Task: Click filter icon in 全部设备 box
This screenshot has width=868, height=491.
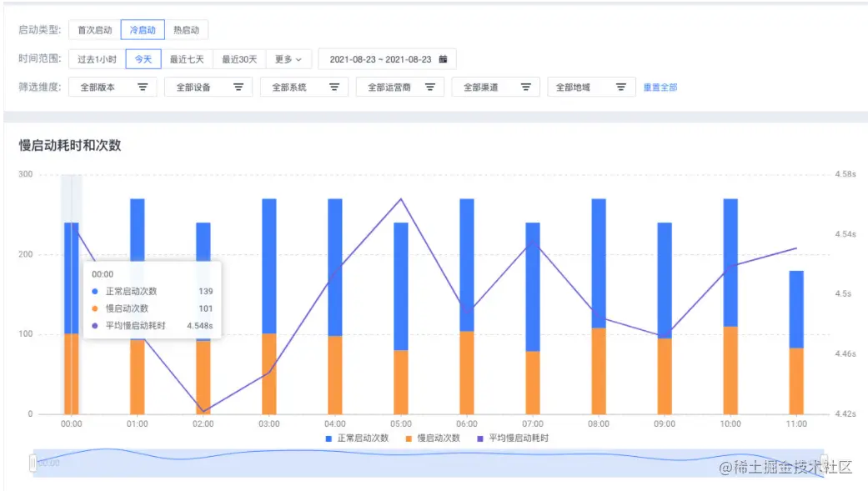Action: click(x=238, y=87)
